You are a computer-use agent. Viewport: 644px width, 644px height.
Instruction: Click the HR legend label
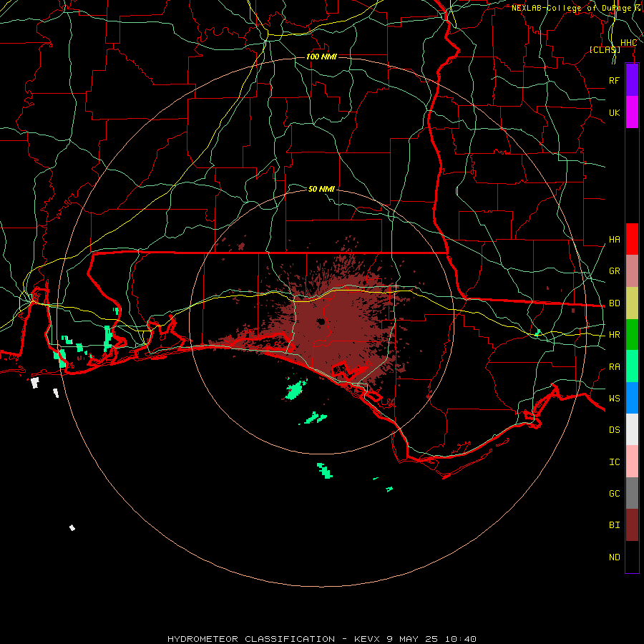pos(614,335)
